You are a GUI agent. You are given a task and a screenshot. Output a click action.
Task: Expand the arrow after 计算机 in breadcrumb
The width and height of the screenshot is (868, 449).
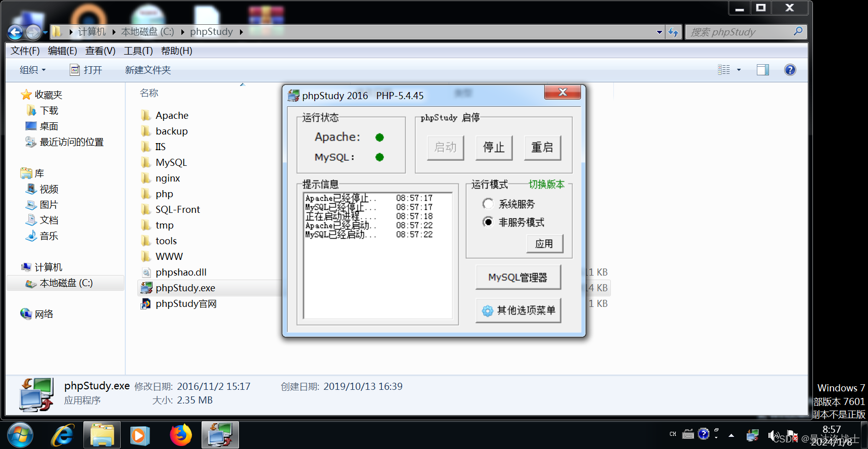(x=113, y=32)
